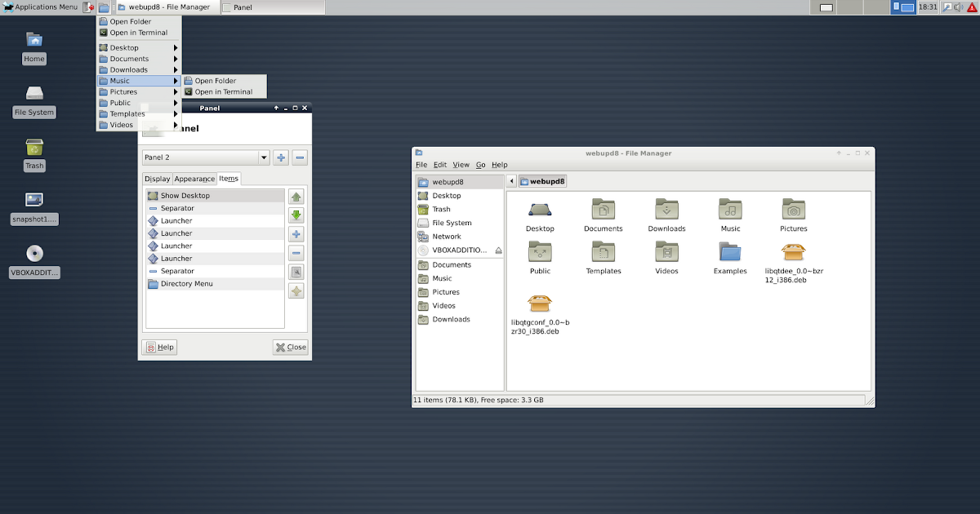Open the View menu in File Manager
This screenshot has height=514, width=980.
coord(461,165)
